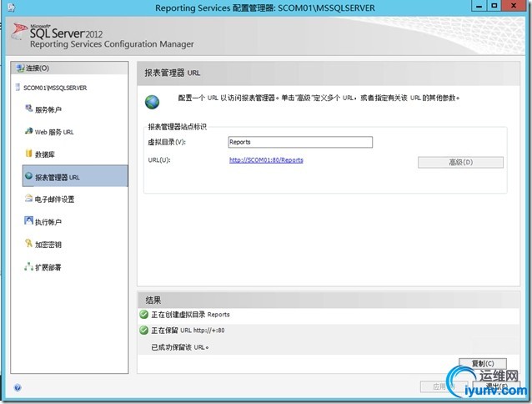This screenshot has width=532, height=404.
Task: Click the 虚拟目录(V) label
Action: click(x=167, y=142)
